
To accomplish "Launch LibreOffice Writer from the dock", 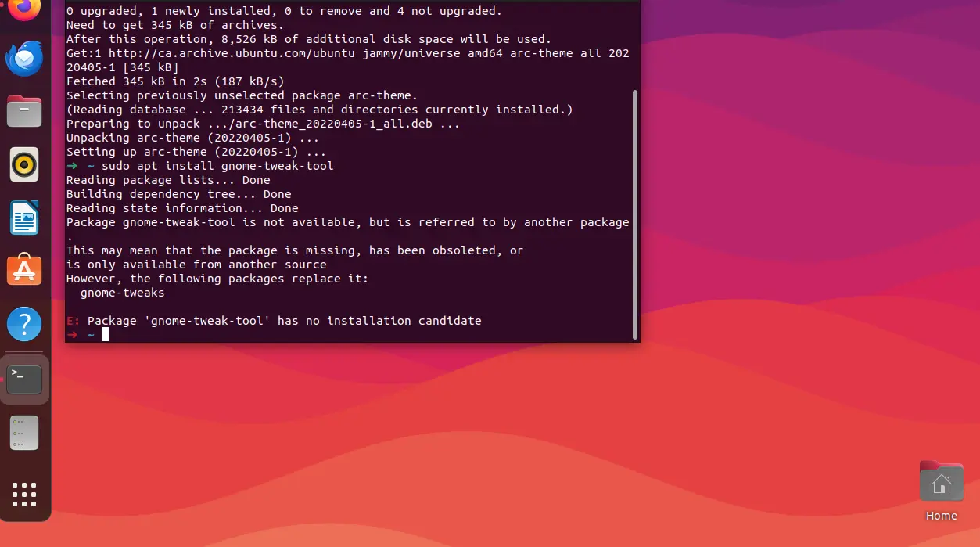I will tap(24, 218).
